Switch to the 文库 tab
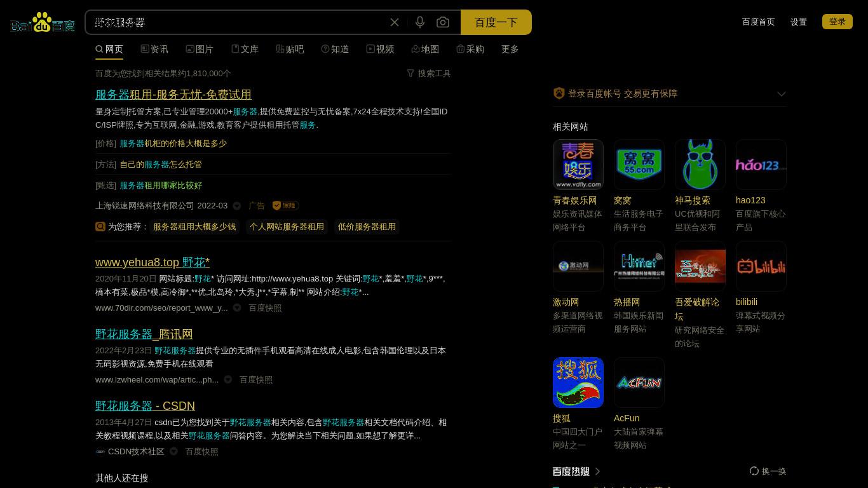The width and height of the screenshot is (868, 488). 245,49
